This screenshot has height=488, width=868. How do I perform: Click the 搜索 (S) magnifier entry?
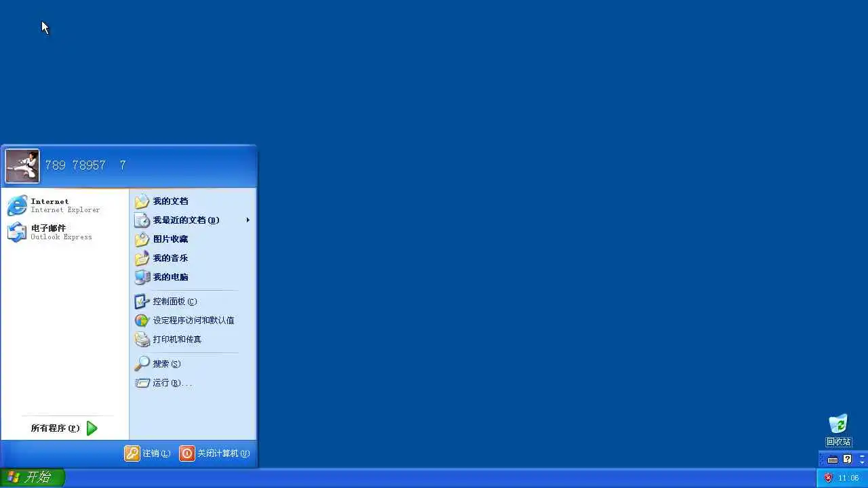193,364
